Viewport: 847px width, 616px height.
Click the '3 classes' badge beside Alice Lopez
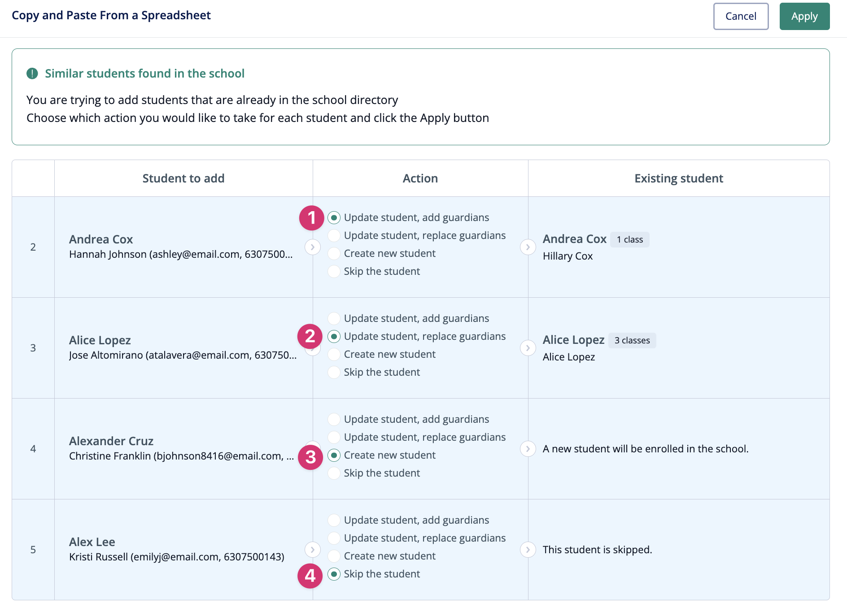coord(632,340)
